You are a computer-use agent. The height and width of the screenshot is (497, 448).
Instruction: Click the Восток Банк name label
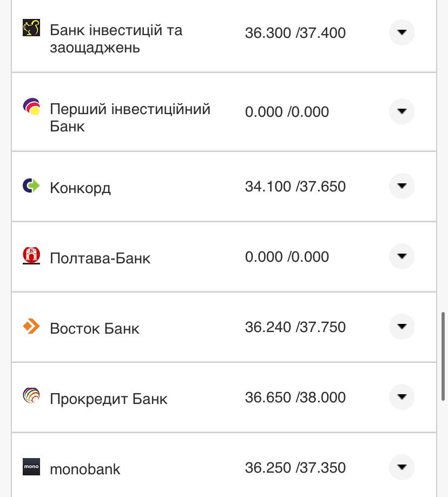(94, 328)
